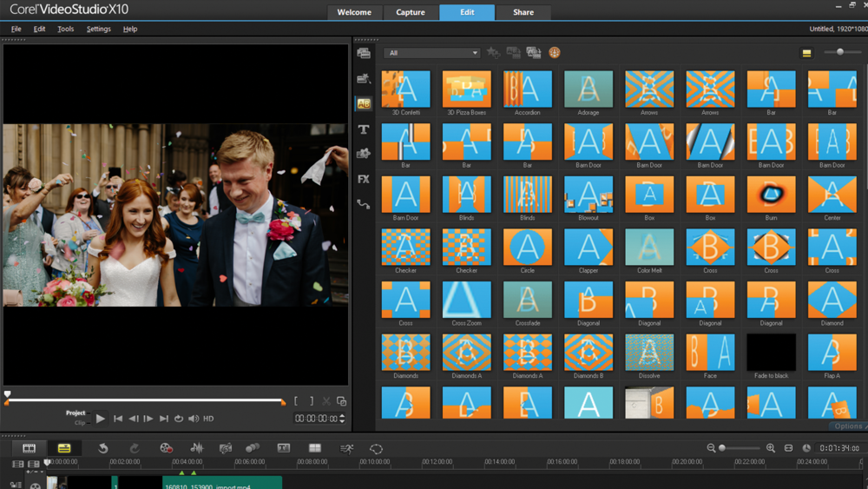Switch to the Welcome tab
The width and height of the screenshot is (868, 489).
pos(354,12)
